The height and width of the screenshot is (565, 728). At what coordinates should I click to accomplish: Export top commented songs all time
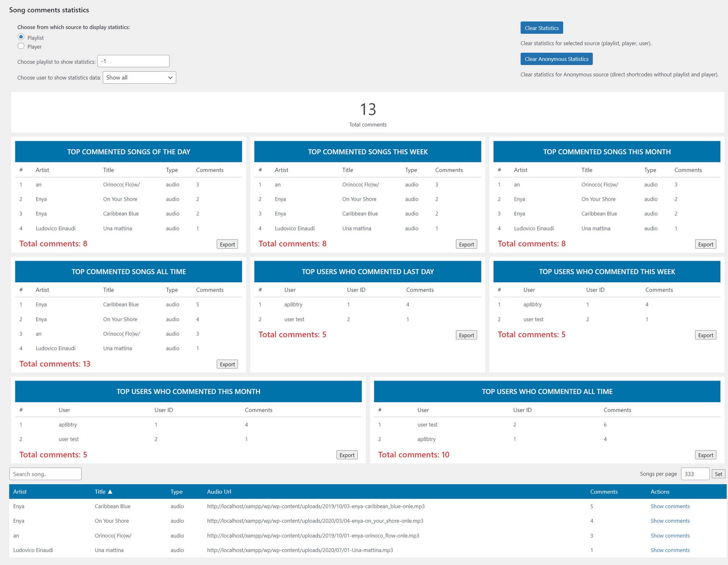pos(227,364)
